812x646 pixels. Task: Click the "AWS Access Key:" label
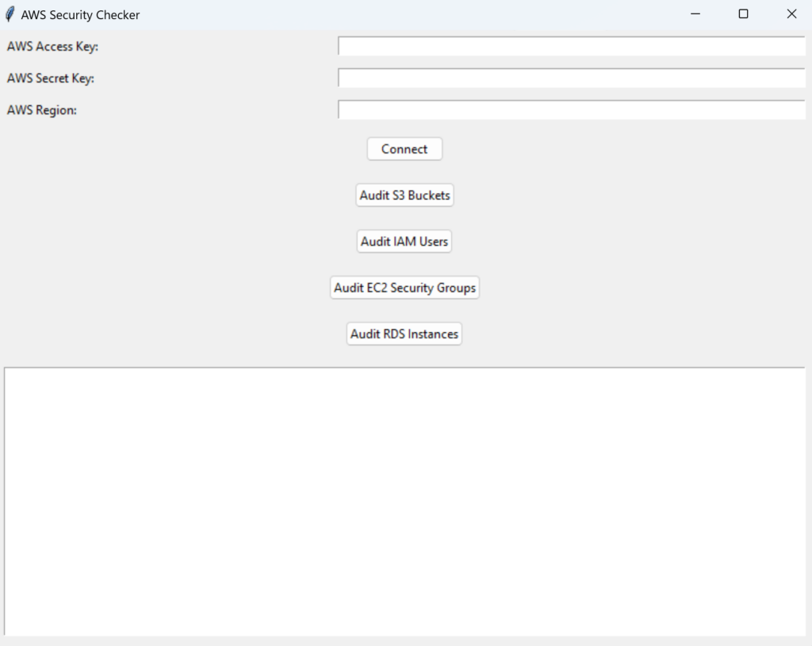click(52, 47)
